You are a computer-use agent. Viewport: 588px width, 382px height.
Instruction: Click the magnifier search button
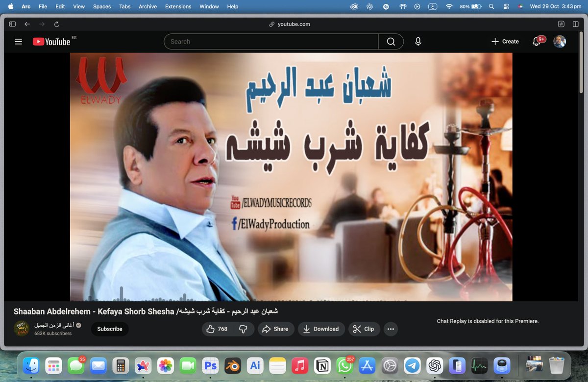point(391,42)
